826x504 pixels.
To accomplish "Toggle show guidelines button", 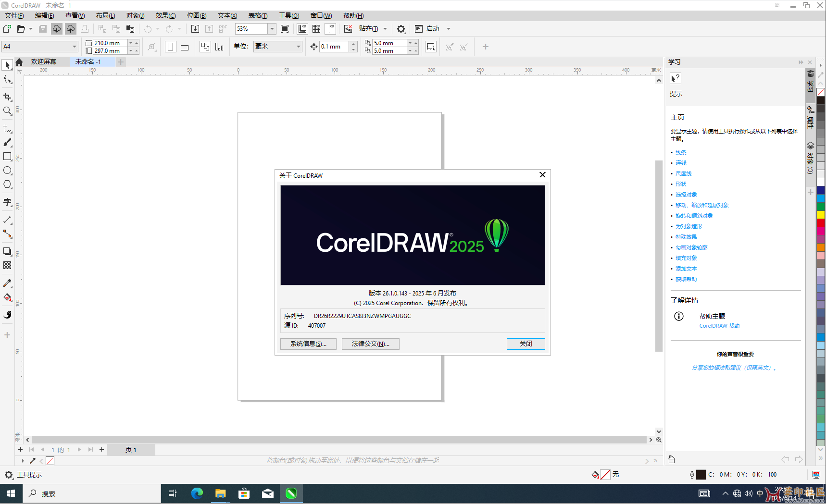I will pos(330,29).
